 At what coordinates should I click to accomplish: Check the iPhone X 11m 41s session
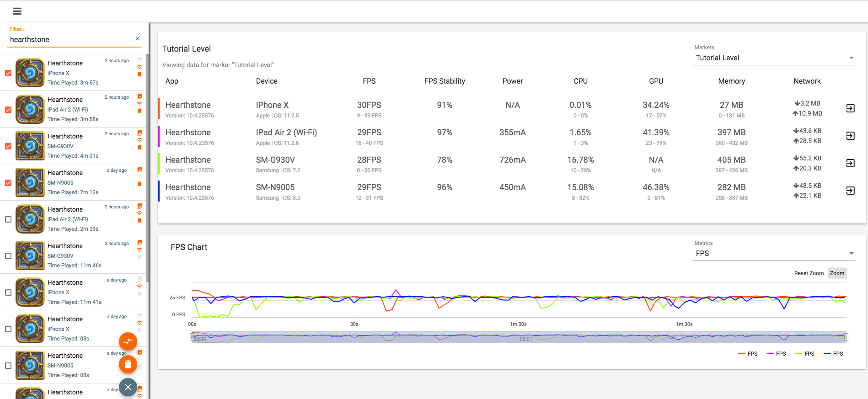[8, 293]
